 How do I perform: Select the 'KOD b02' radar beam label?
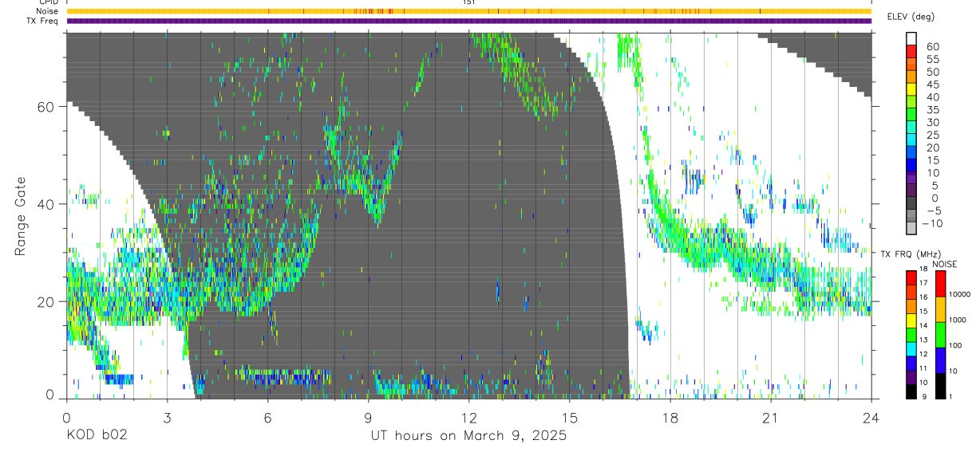[x=97, y=436]
